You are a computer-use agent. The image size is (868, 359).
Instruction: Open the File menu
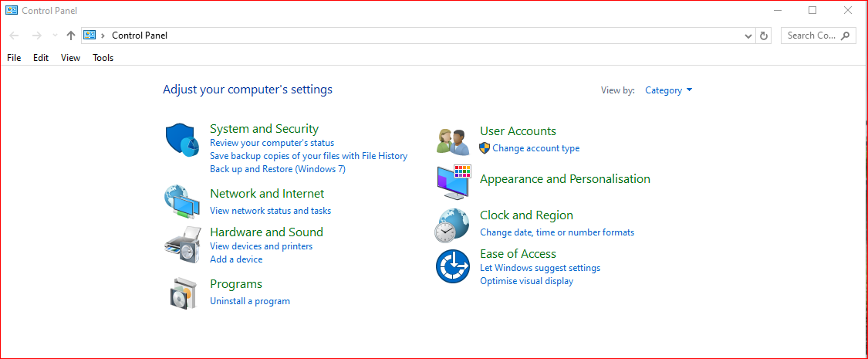point(14,58)
